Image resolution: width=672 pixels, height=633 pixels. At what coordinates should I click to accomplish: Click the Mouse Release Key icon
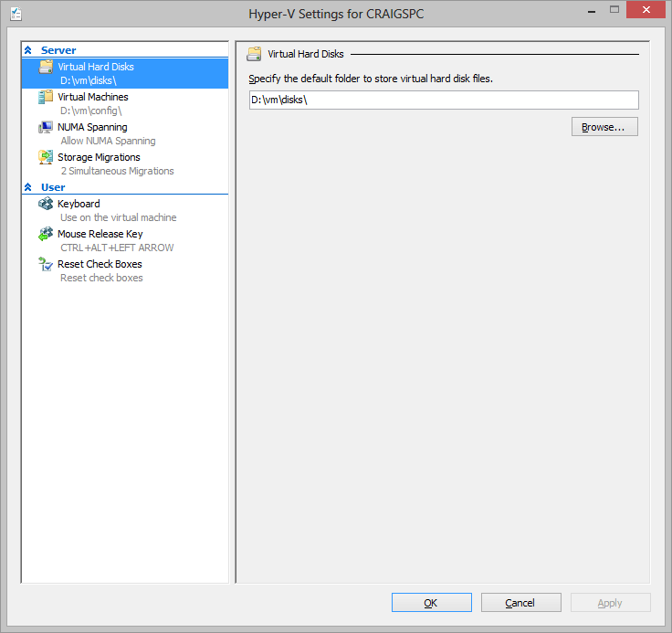pyautogui.click(x=46, y=234)
